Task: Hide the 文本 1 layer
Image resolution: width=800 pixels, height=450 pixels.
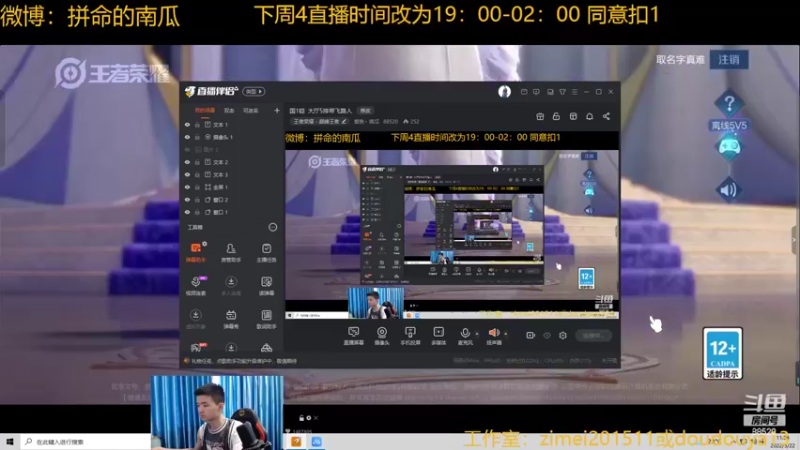Action: click(187, 124)
